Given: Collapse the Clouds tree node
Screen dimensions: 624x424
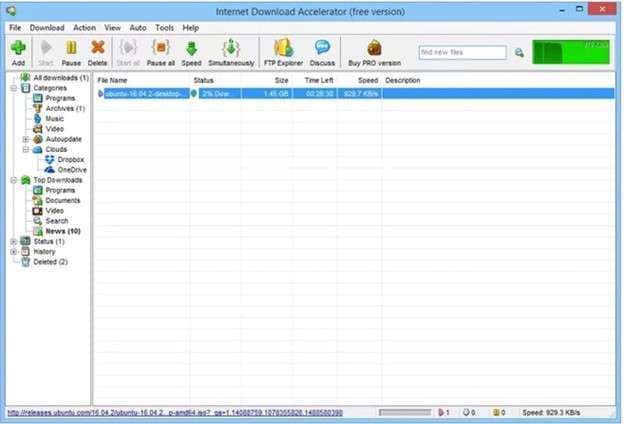Looking at the screenshot, I should [26, 150].
